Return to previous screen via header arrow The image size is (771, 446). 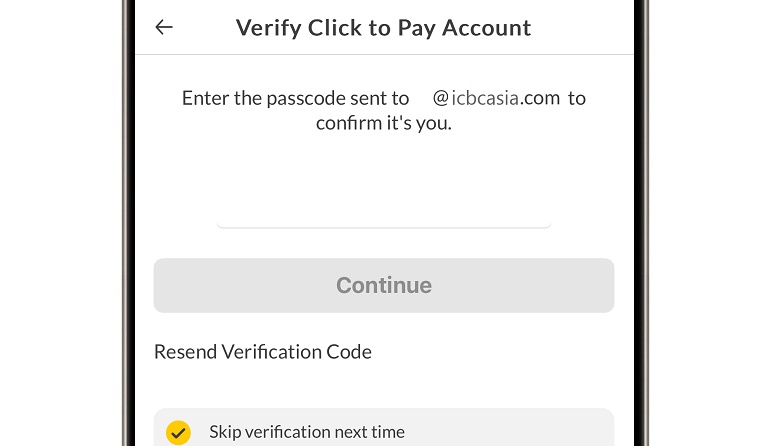pos(164,27)
